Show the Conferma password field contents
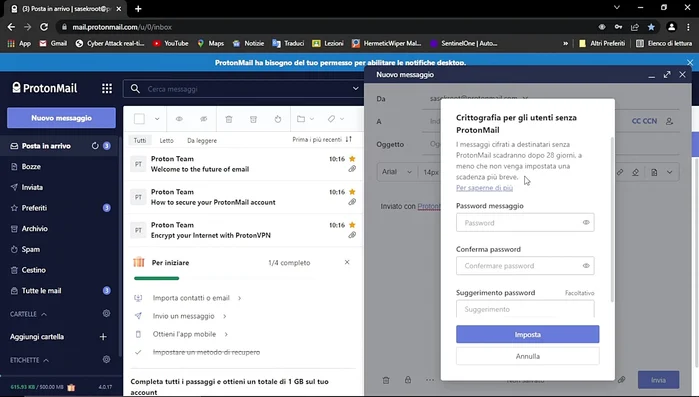This screenshot has width=699, height=397. click(586, 266)
